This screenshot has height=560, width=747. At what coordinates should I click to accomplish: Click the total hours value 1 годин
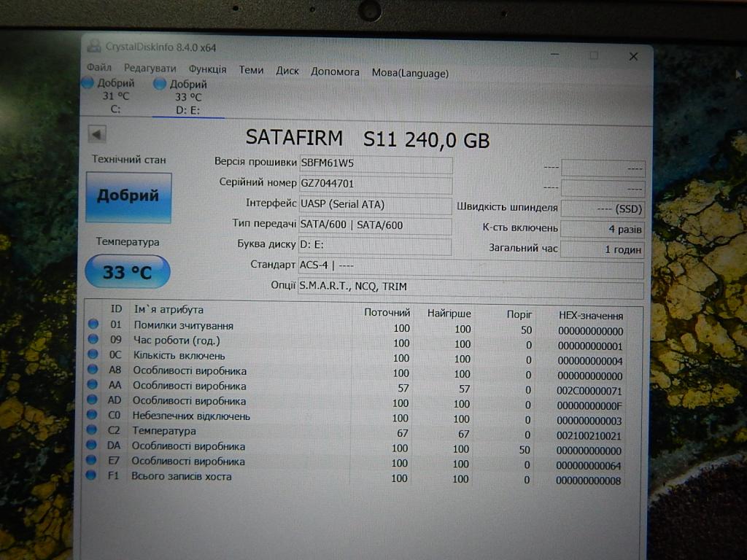(x=603, y=249)
